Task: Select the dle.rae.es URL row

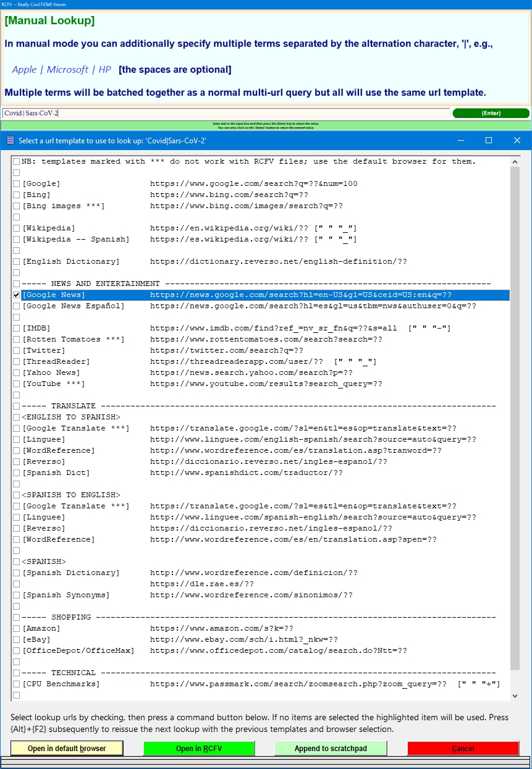Action: 202,584
